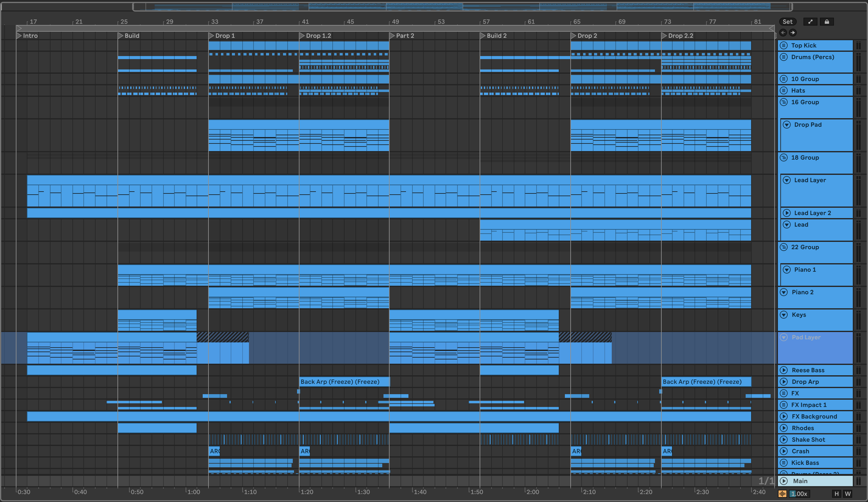Click the W optimize width button

coord(848,494)
